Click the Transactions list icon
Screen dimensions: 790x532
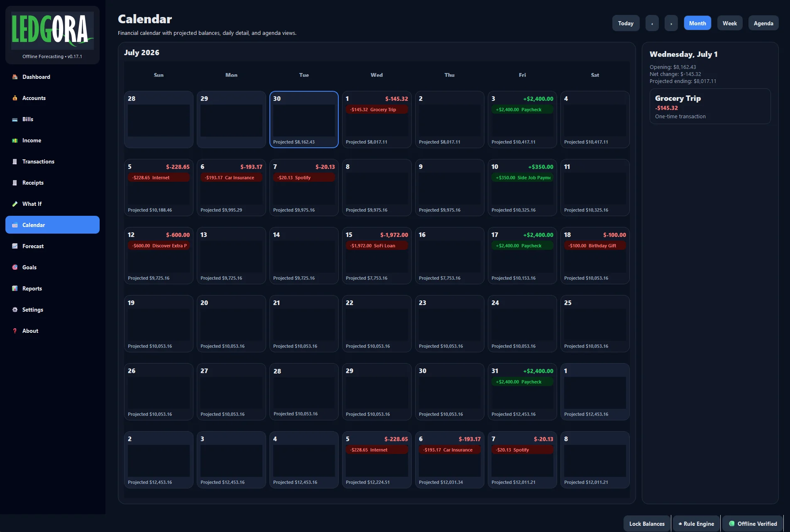pos(15,161)
